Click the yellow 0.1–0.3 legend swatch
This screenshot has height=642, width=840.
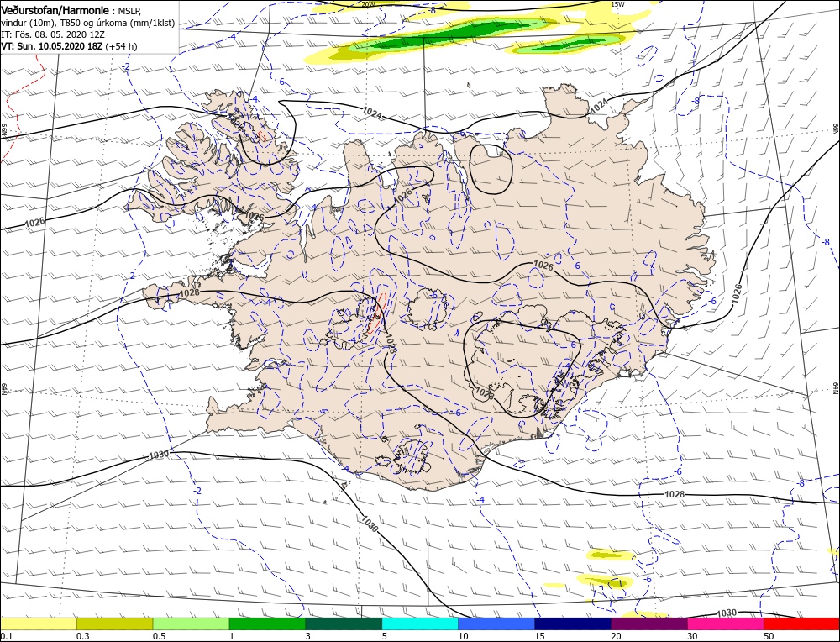click(x=38, y=624)
